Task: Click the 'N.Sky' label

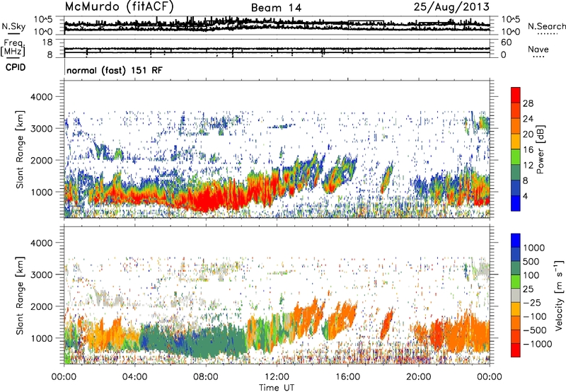Action: pos(13,26)
